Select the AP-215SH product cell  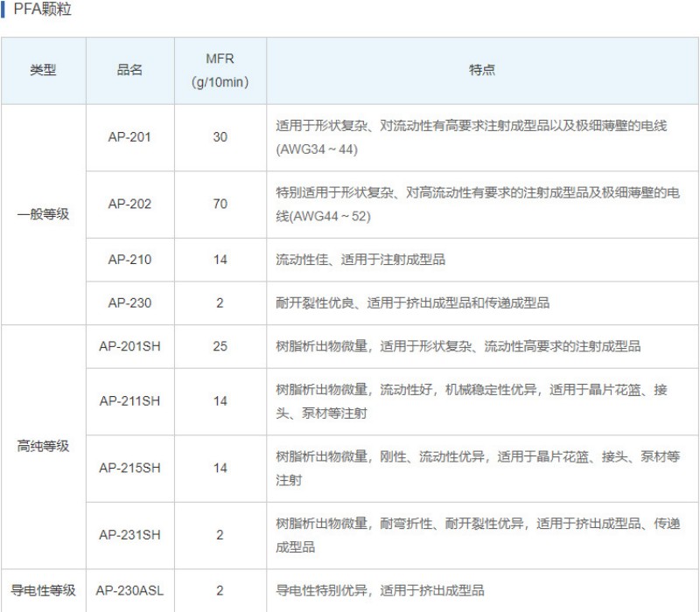(x=129, y=468)
